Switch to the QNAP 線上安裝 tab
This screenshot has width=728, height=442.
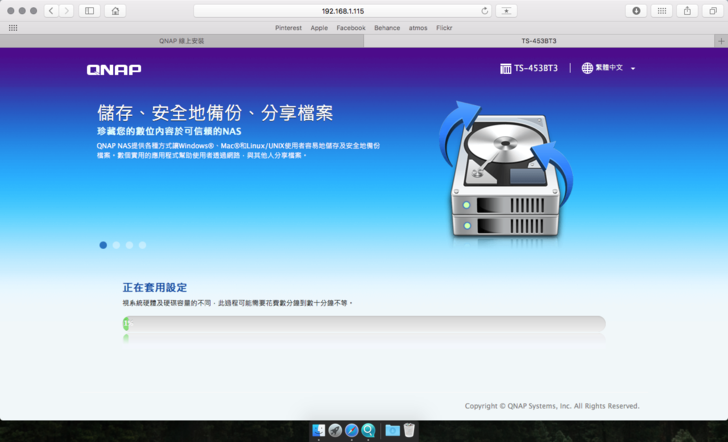pos(181,41)
